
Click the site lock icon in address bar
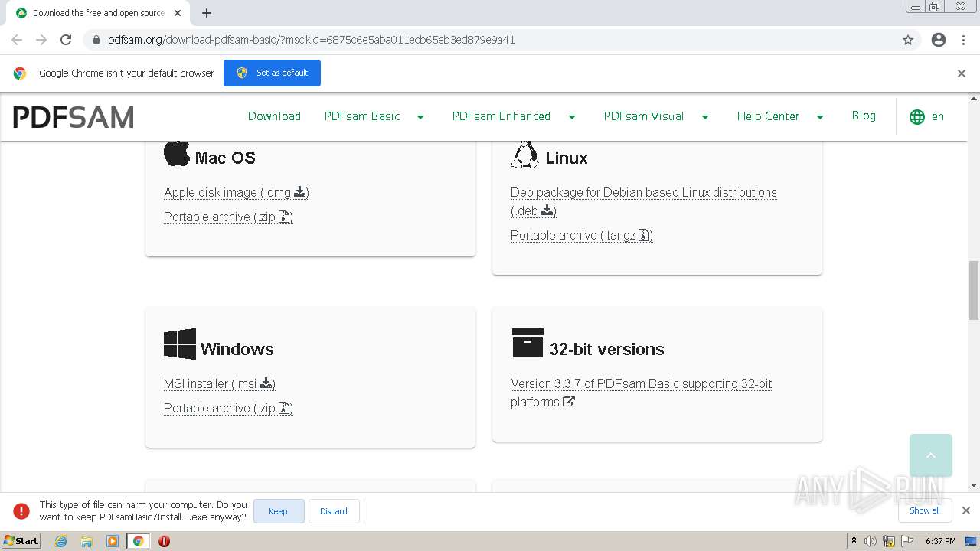point(96,40)
